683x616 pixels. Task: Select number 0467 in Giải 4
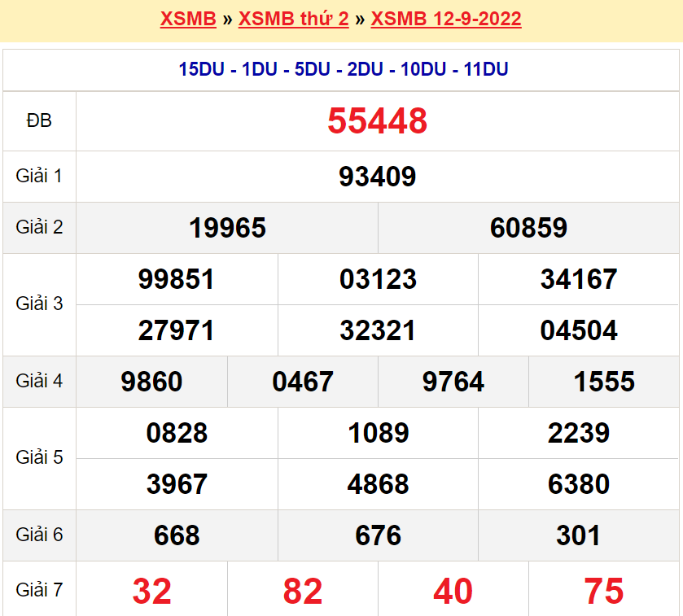coord(302,381)
